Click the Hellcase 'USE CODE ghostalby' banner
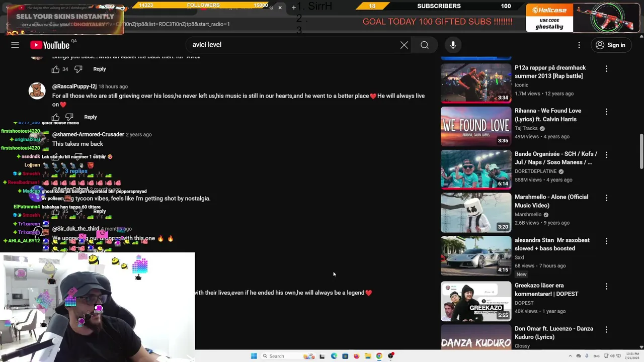This screenshot has width=644, height=362. (x=582, y=18)
